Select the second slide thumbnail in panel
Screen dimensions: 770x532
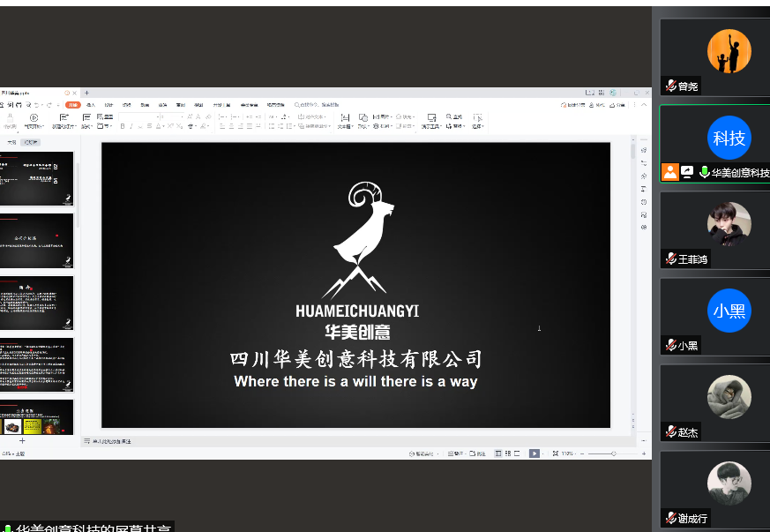click(36, 240)
